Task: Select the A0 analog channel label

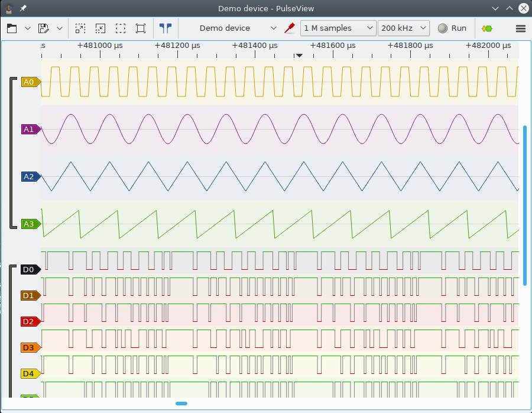Action: (x=31, y=82)
